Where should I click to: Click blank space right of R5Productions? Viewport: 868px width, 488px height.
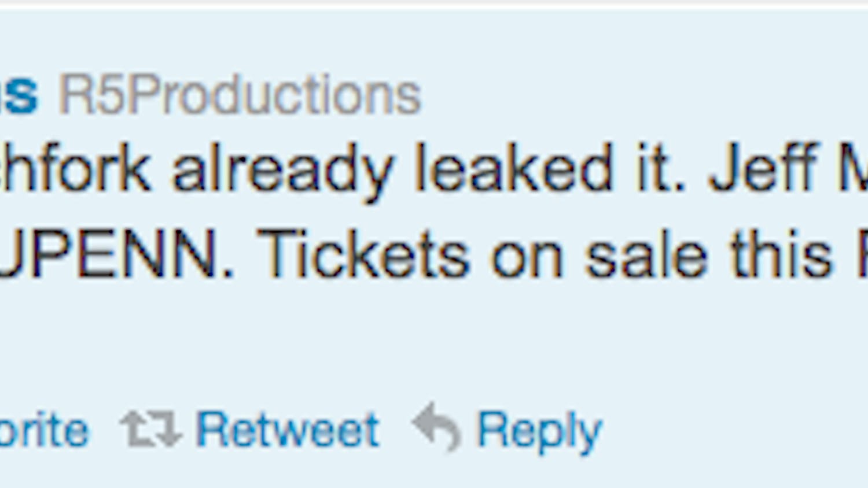point(637,95)
